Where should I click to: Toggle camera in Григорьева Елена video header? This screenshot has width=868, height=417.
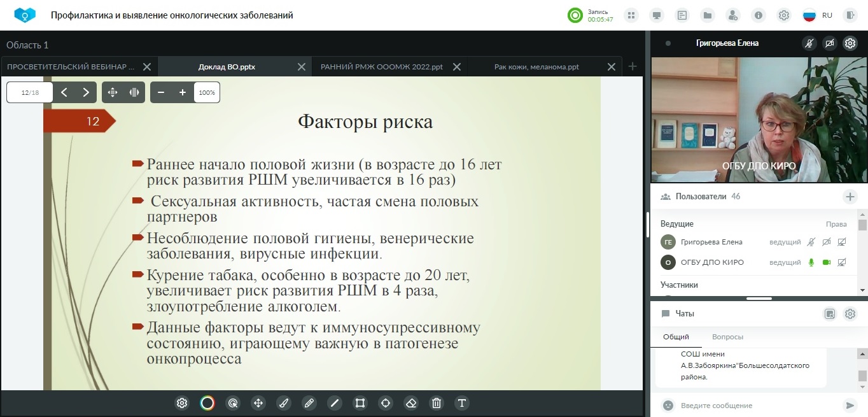click(829, 43)
